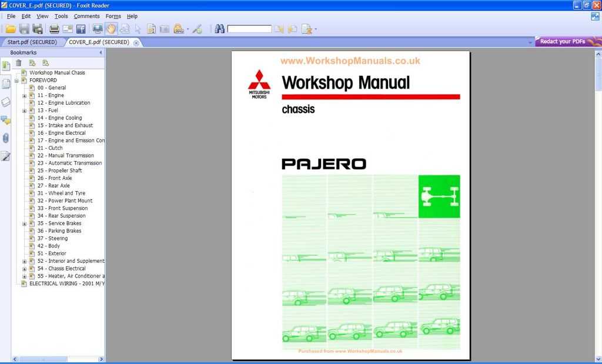This screenshot has width=602, height=364.
Task: Open the View menu
Action: coord(42,16)
